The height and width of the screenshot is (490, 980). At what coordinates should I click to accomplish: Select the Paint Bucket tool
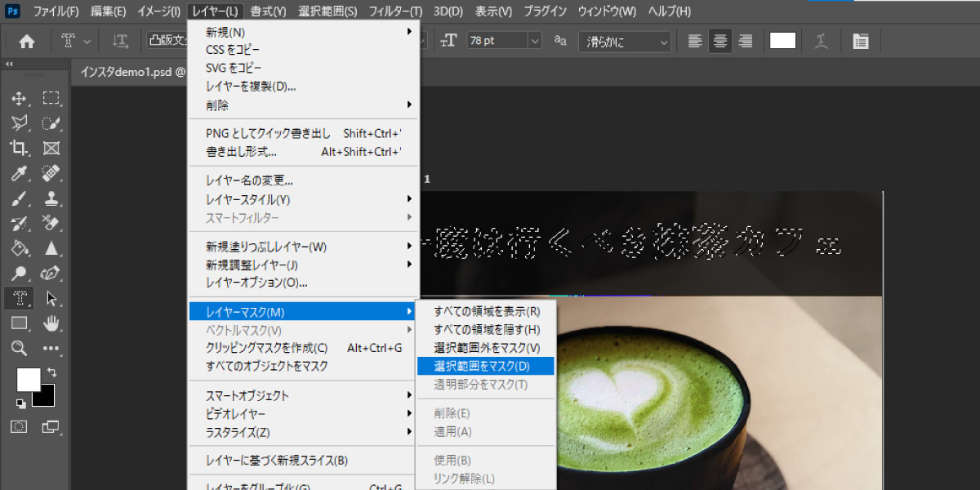point(19,248)
